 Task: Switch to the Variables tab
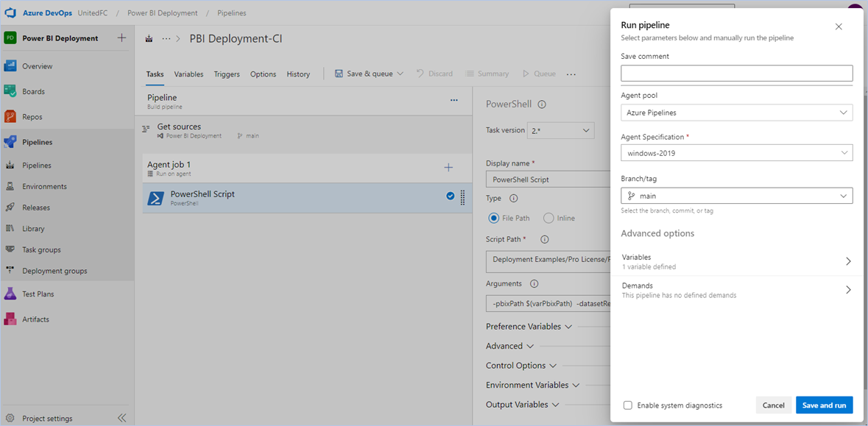click(x=188, y=74)
